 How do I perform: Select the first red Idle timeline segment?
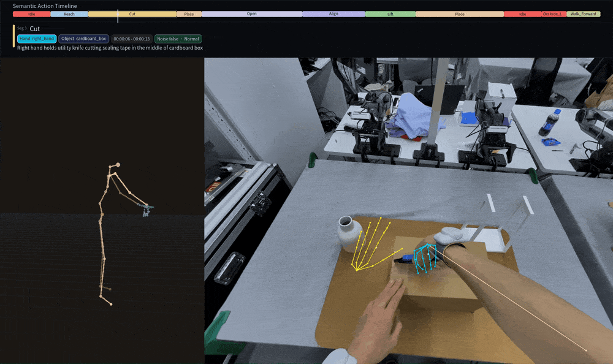(32, 14)
